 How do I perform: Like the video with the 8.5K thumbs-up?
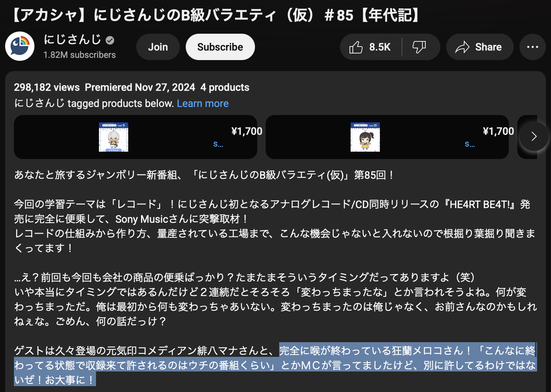click(x=370, y=47)
